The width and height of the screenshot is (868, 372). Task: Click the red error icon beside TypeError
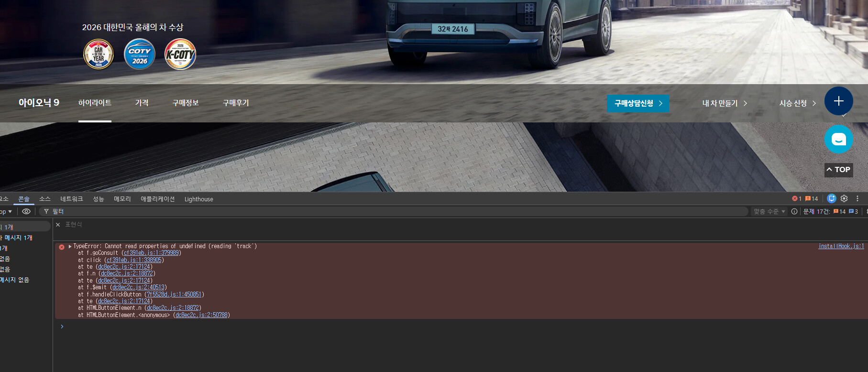(x=62, y=247)
